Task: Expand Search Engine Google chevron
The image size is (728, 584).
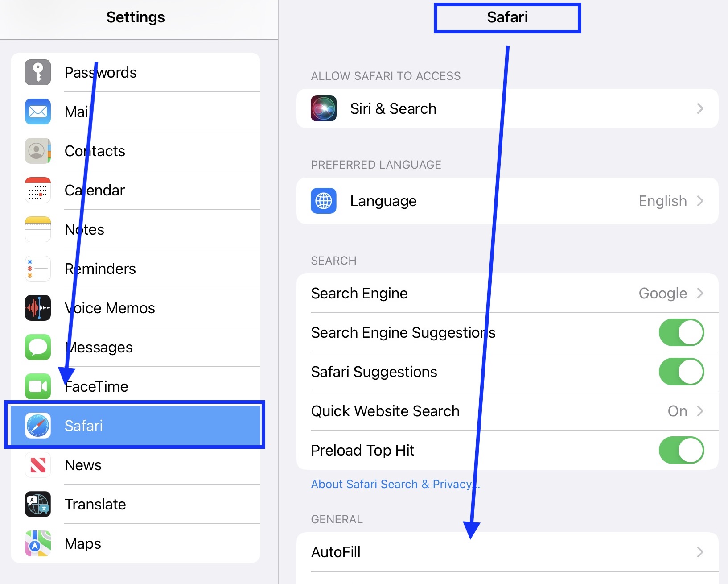Action: click(700, 293)
